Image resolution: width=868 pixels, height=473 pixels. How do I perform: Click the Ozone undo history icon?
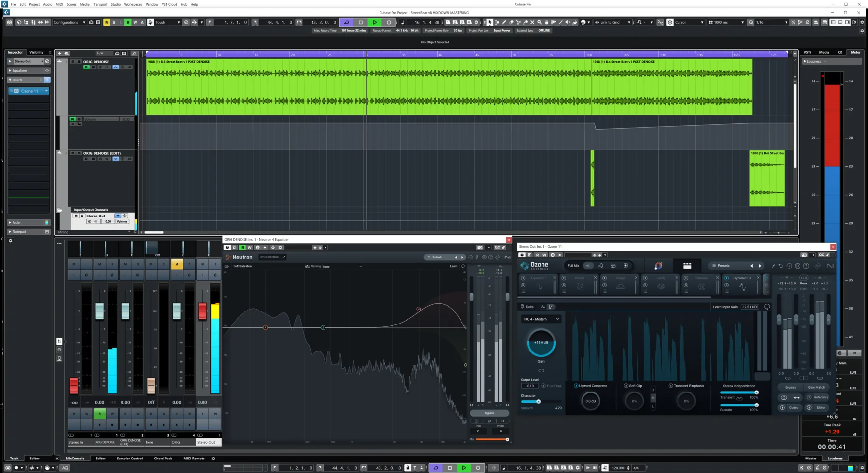click(x=789, y=266)
